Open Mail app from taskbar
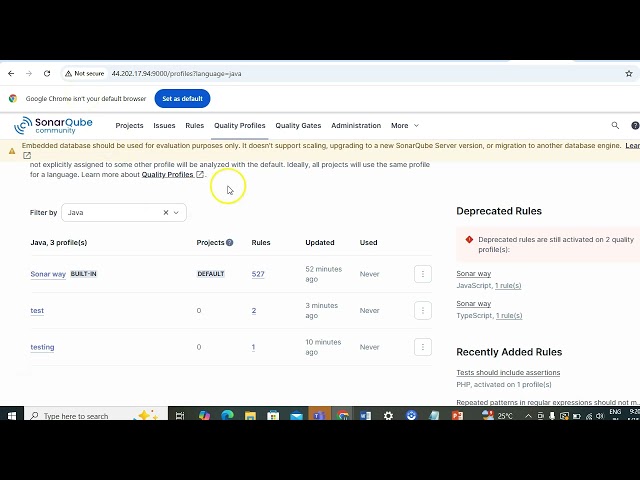The height and width of the screenshot is (480, 640). (296, 416)
